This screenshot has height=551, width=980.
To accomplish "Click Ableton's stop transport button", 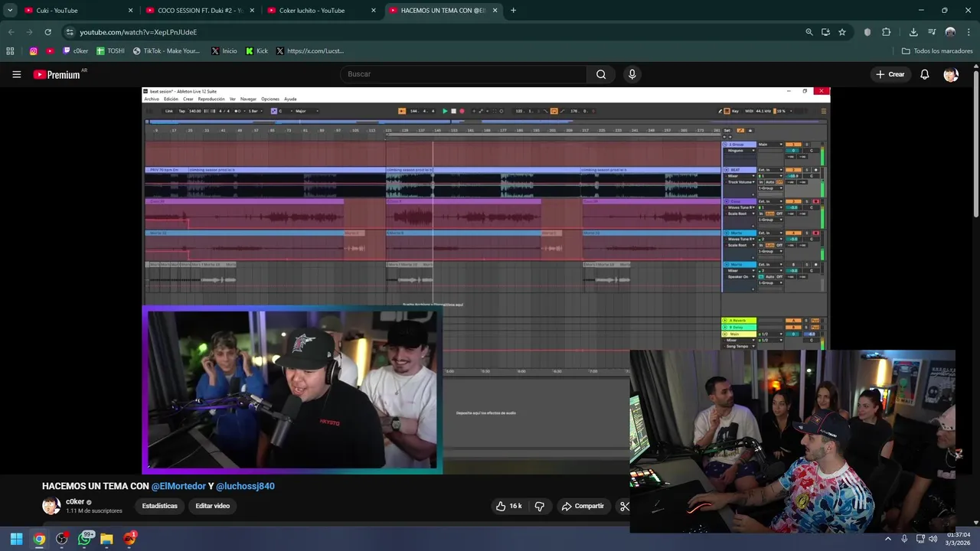I will [x=453, y=111].
